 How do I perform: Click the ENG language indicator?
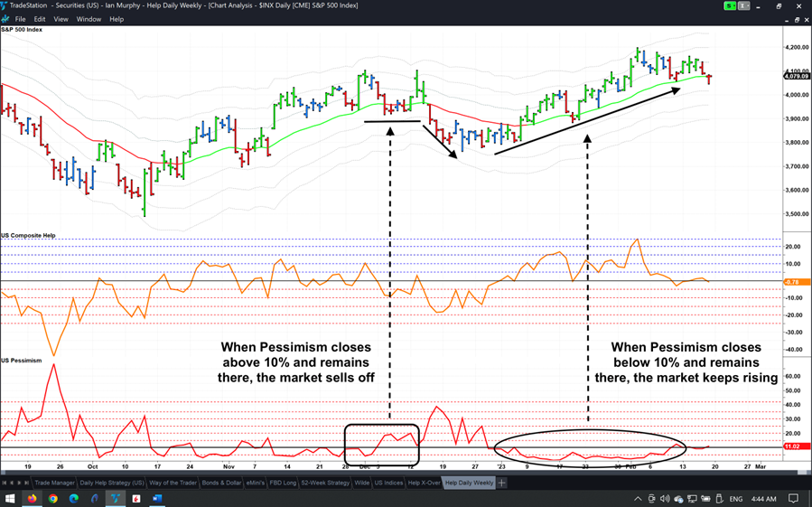coord(736,499)
